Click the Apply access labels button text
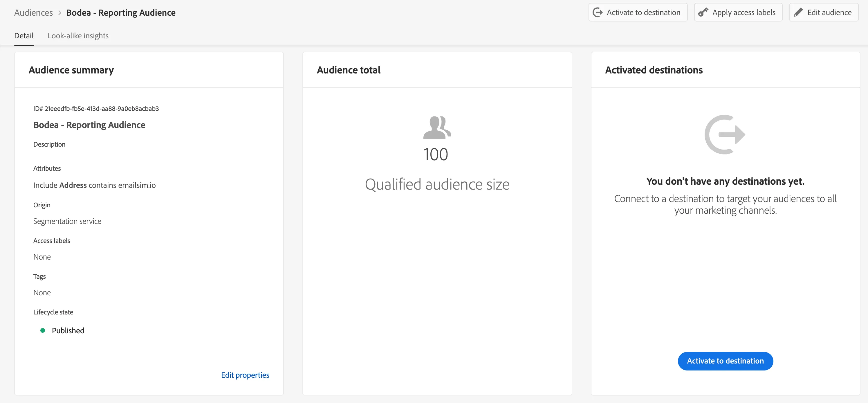Screen dimensions: 868x403 click(x=744, y=12)
